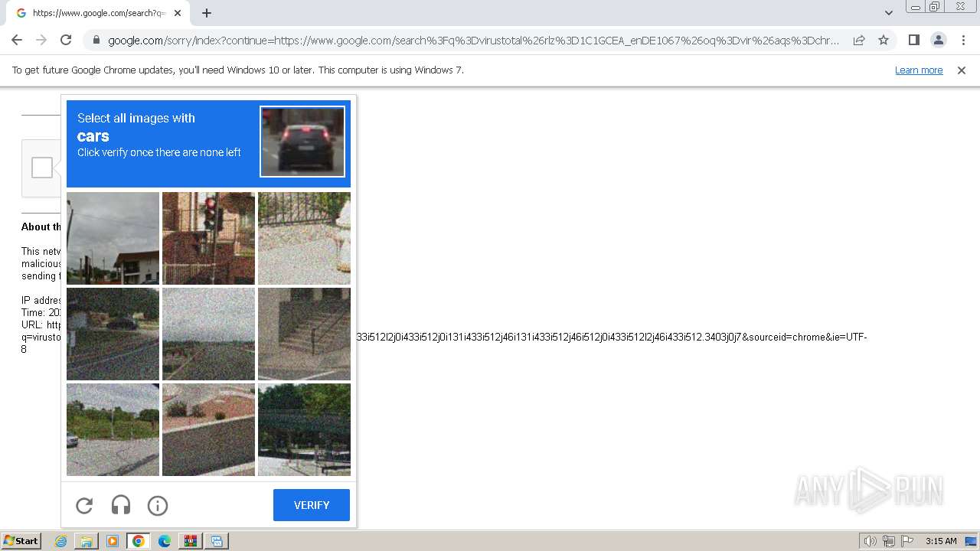Open File Explorer from taskbar
The image size is (980, 551).
(87, 541)
